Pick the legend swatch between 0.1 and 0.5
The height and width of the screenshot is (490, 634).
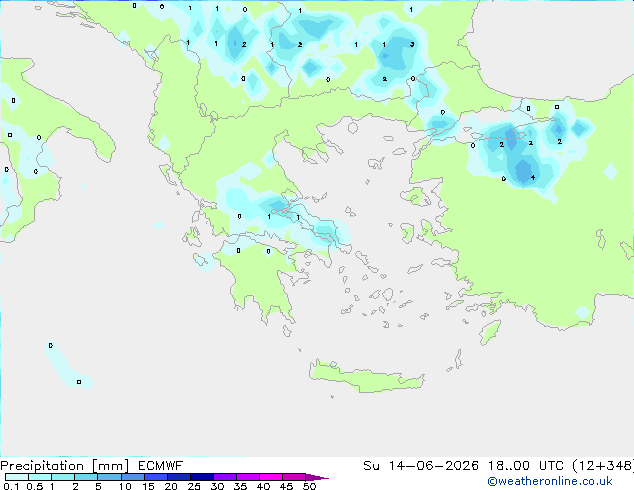17,477
